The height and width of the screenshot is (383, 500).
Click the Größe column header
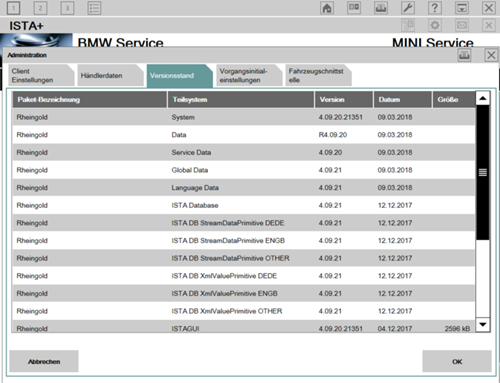pos(454,100)
